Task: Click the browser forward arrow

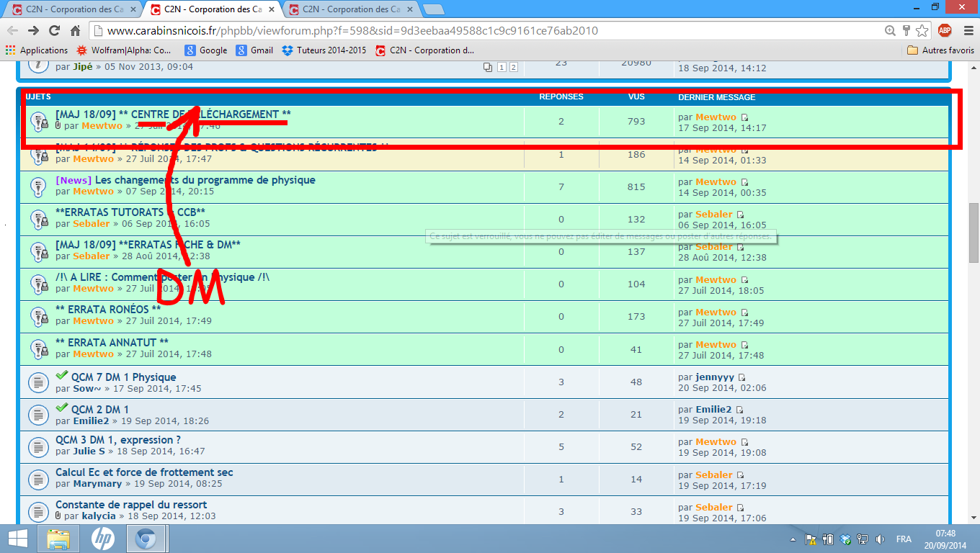Action: [33, 30]
